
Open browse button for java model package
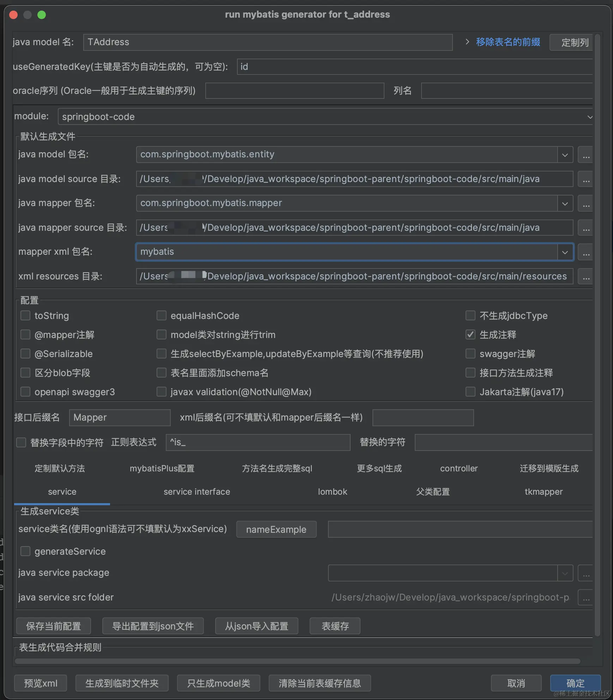point(586,155)
